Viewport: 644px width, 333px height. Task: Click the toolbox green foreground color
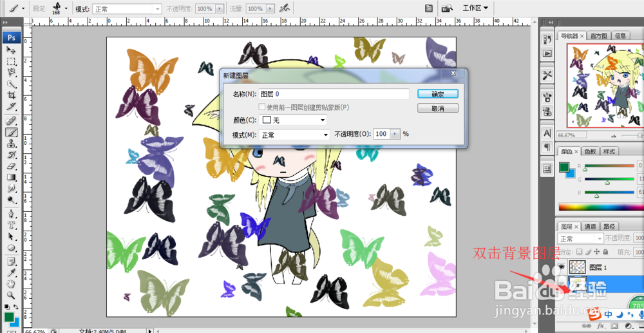(x=8, y=318)
